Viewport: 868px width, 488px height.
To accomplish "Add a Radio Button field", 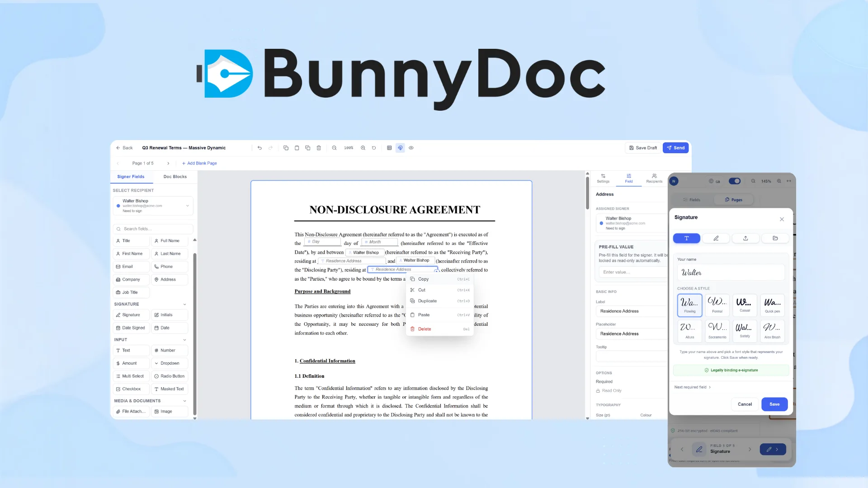I will [x=170, y=376].
